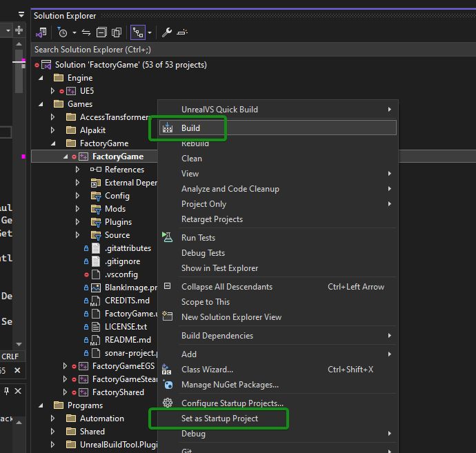The image size is (476, 453).
Task: Select the Config filter folder icon
Action: [x=96, y=196]
